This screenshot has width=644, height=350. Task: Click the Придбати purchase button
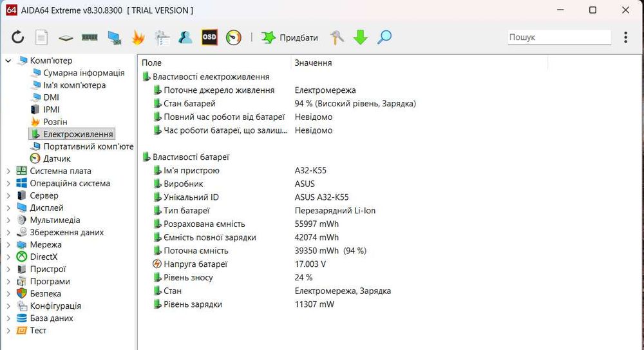[x=290, y=37]
